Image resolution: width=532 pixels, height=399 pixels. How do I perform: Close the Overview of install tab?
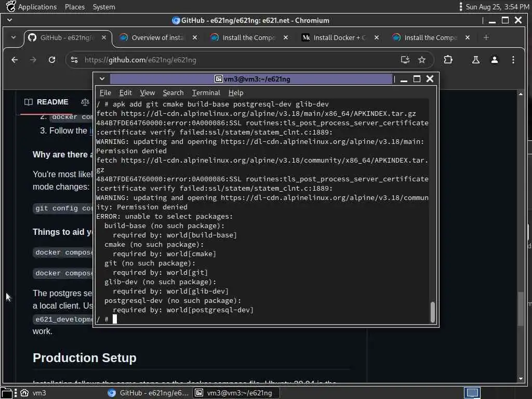[x=195, y=37]
